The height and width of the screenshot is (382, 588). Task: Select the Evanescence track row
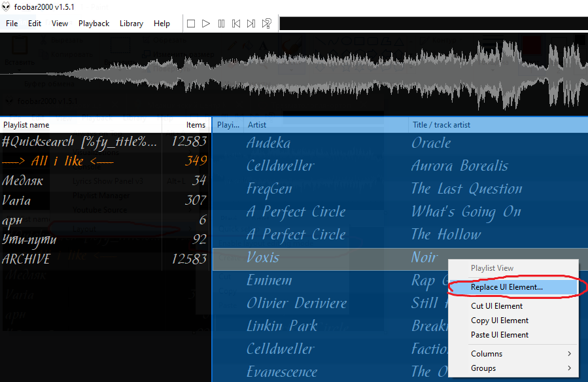[330, 372]
